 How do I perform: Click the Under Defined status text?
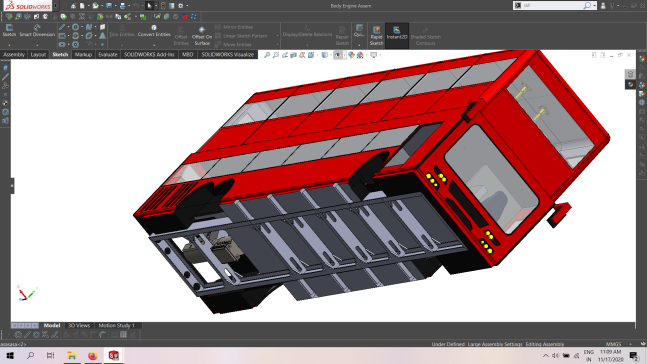tap(448, 344)
